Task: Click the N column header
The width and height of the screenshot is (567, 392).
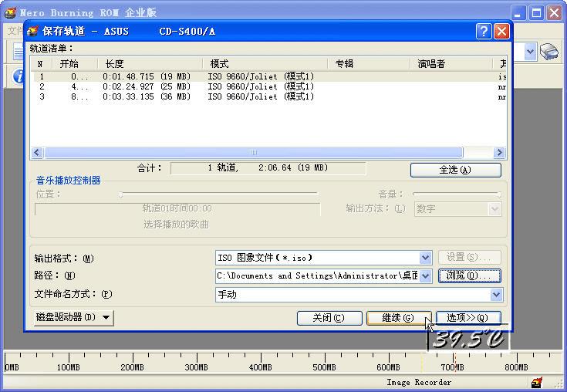Action: [x=42, y=64]
